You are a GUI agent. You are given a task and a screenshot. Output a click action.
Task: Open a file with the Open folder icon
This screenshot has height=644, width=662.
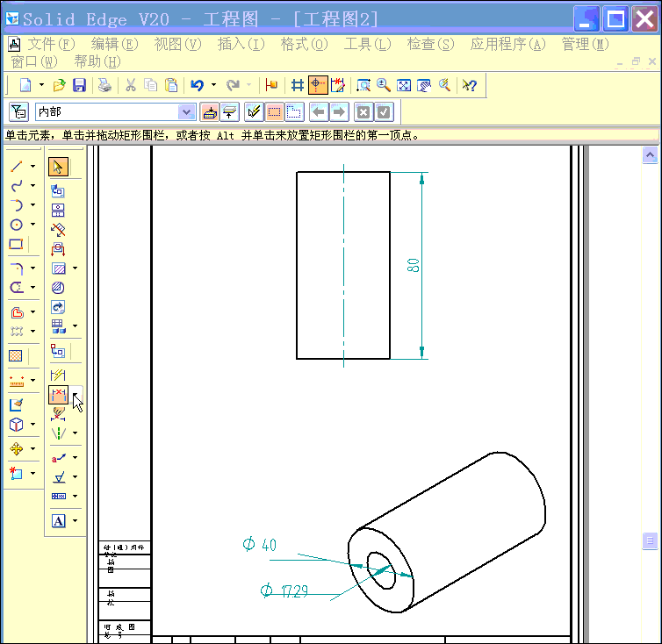pyautogui.click(x=59, y=85)
